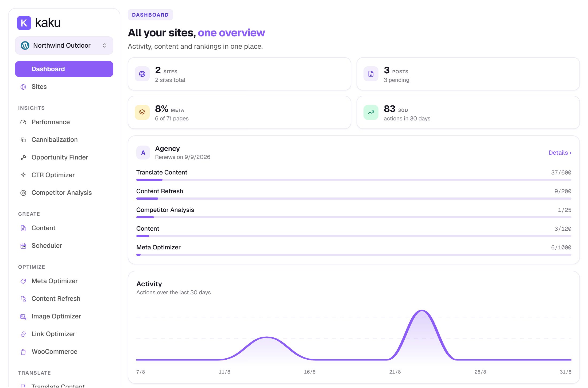Click the '3 pending' text in Posts card

(x=396, y=80)
